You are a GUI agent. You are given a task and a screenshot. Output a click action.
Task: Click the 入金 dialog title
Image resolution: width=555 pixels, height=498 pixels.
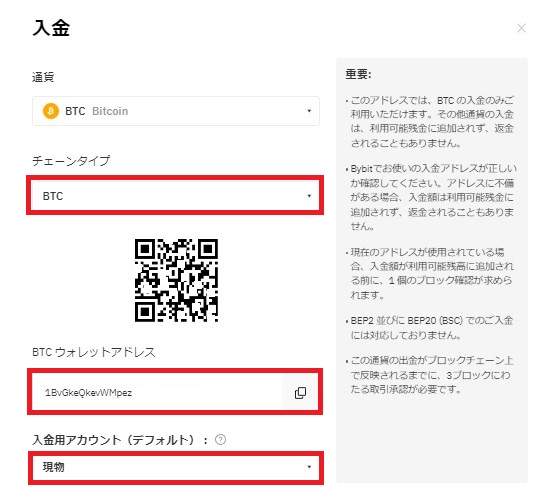click(x=51, y=28)
